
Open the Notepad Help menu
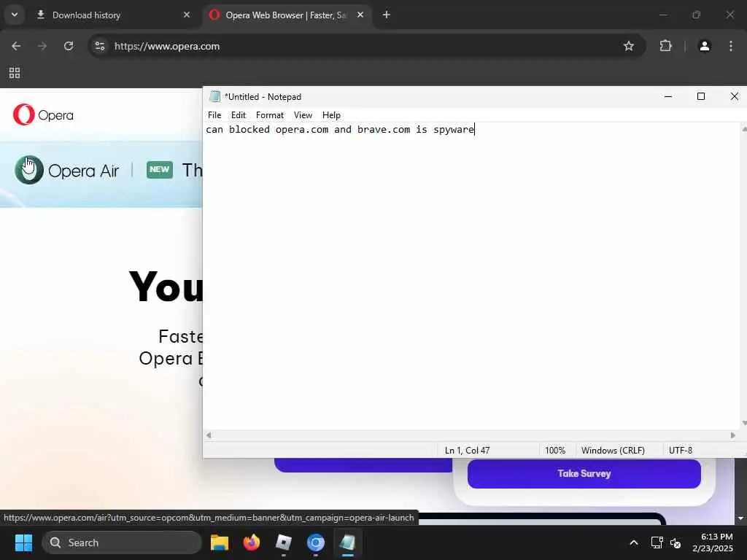[331, 115]
